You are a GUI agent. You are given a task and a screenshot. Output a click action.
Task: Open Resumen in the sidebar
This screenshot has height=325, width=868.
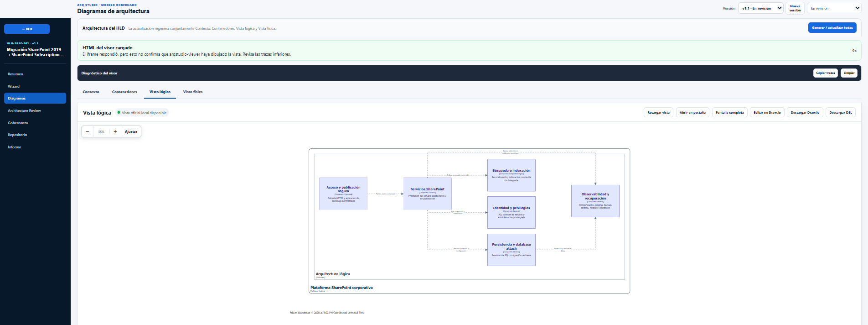35,74
